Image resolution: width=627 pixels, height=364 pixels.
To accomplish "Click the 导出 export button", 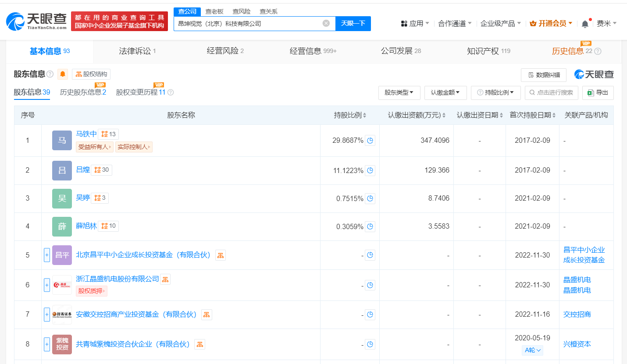I will (598, 92).
